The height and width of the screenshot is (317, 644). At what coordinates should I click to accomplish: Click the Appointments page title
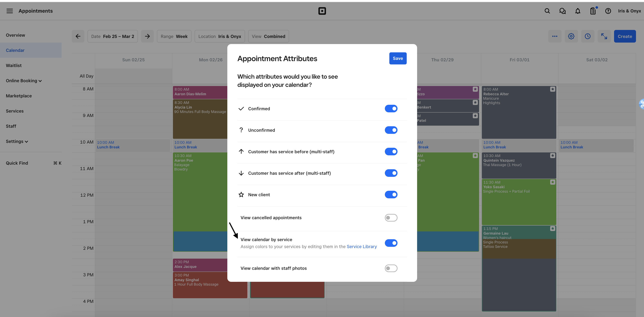[x=35, y=11]
